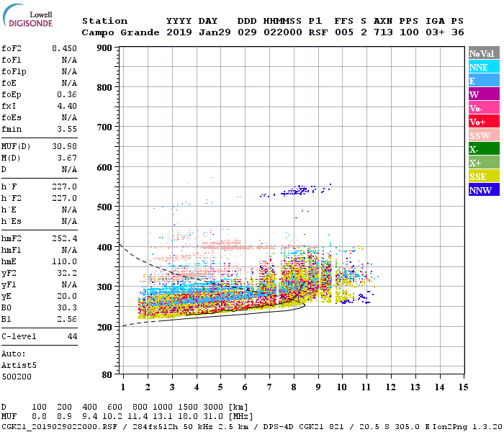Click the MUF(D) value 30.98
This screenshot has width=504, height=432.
pyautogui.click(x=64, y=147)
